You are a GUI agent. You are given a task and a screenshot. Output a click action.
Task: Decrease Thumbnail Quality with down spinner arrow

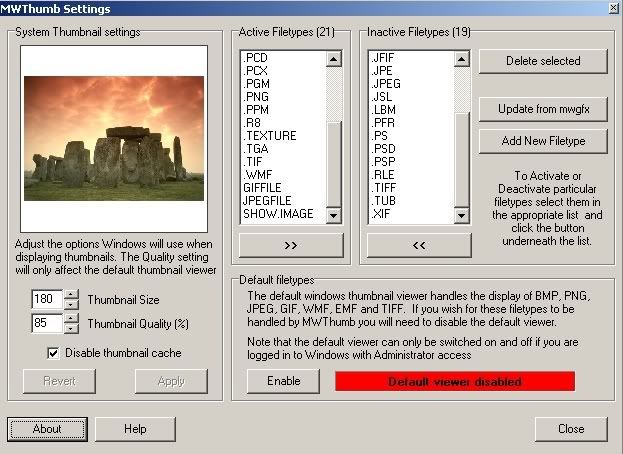[71, 328]
